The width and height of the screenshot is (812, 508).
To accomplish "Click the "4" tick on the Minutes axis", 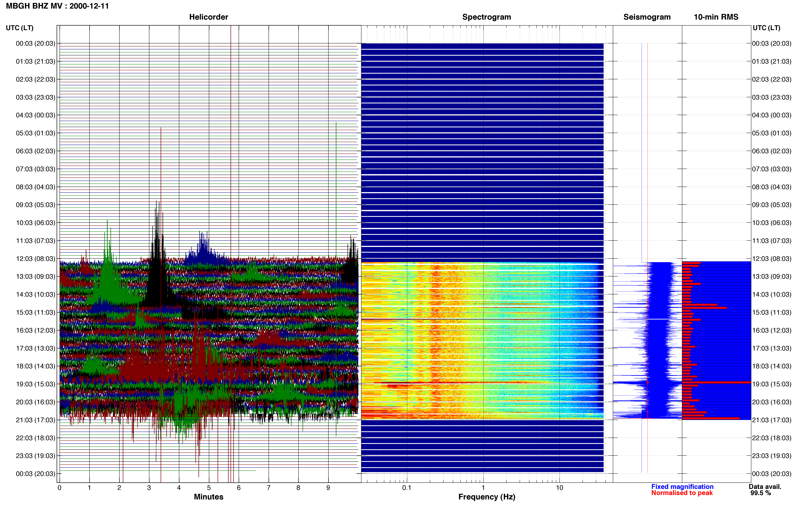I will tap(179, 488).
